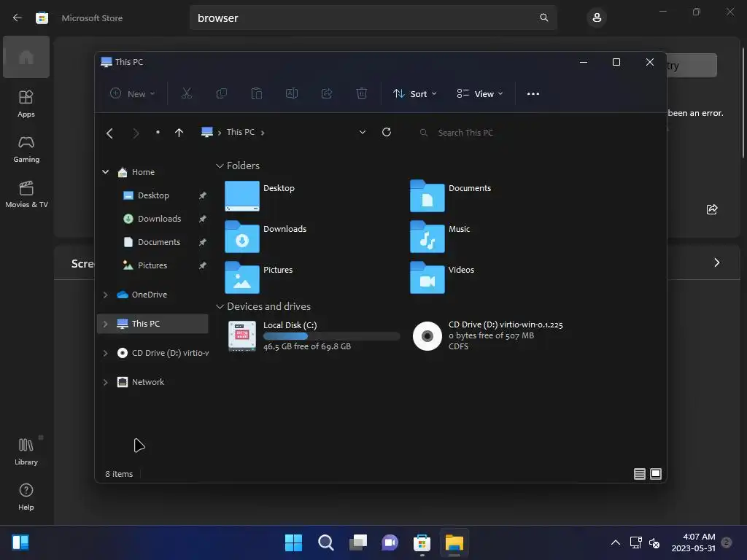Expand OneDrive tree node chevron
Viewport: 747px width, 560px height.
click(105, 295)
